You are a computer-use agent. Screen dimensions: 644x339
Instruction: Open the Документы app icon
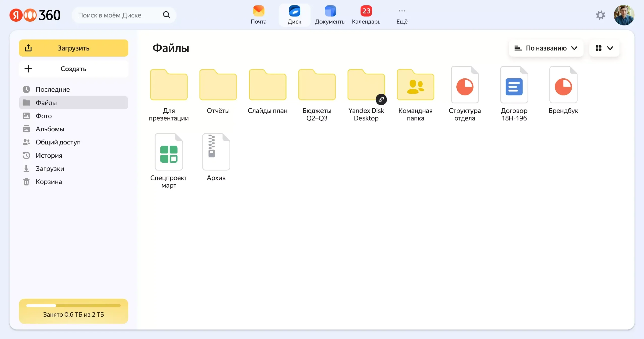[330, 15]
